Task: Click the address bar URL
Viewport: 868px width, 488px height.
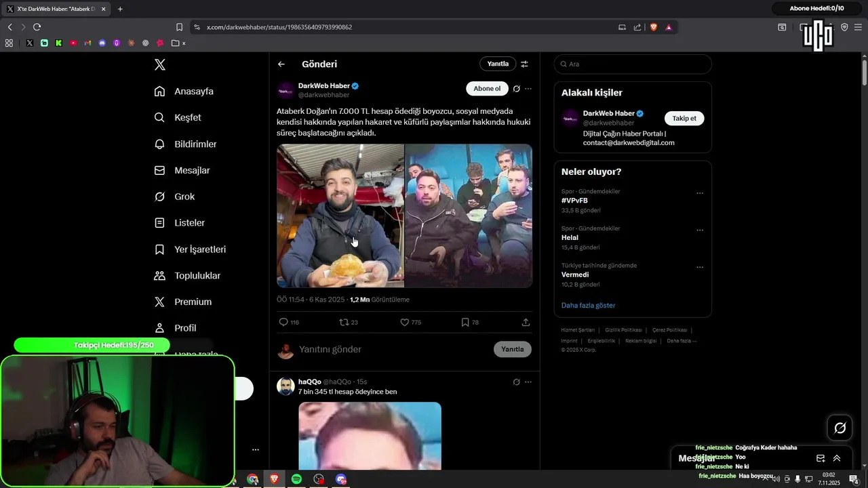Action: 279,27
